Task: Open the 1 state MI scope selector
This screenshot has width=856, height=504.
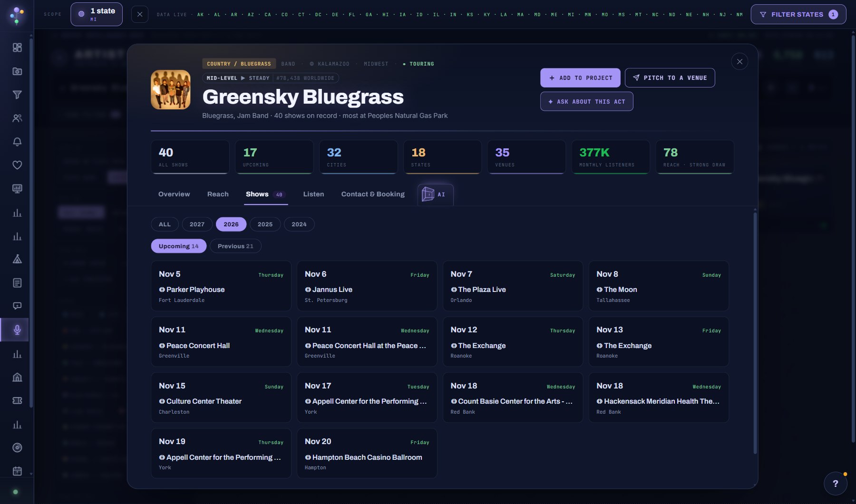Action: [x=97, y=14]
